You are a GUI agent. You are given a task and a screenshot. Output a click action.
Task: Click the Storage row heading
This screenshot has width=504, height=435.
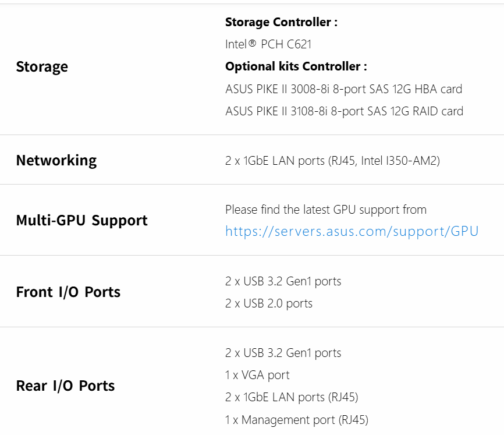[42, 67]
